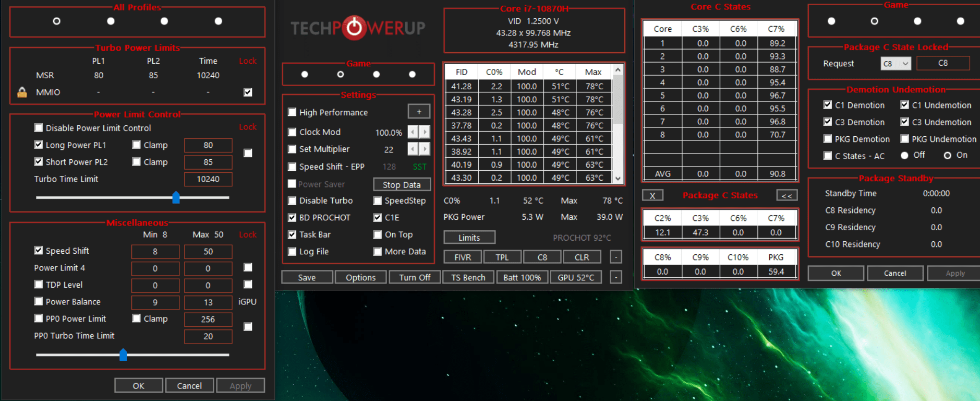The width and height of the screenshot is (980, 401).
Task: Click the Turn Off button
Action: click(415, 277)
